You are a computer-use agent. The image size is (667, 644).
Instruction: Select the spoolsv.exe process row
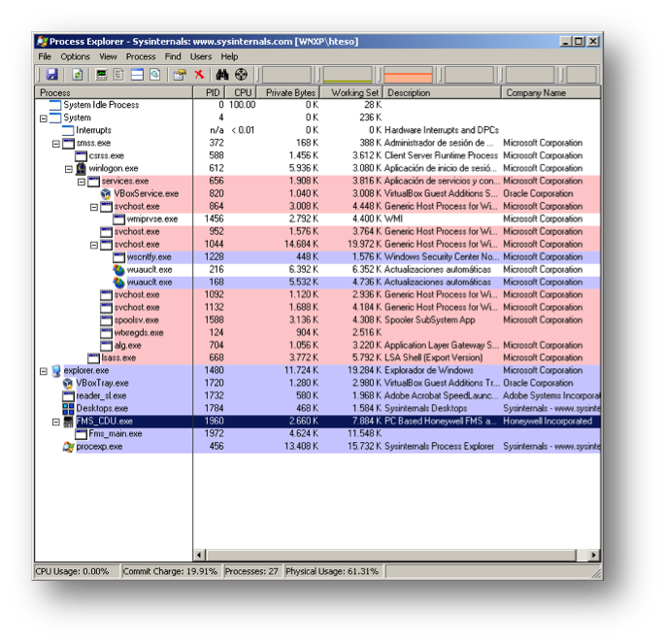[317, 321]
